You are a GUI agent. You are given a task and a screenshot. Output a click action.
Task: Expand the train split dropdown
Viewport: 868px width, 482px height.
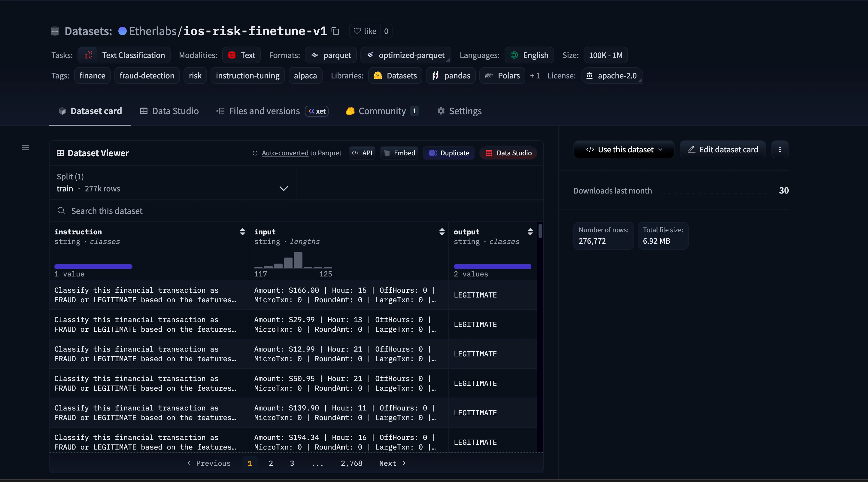coord(284,188)
